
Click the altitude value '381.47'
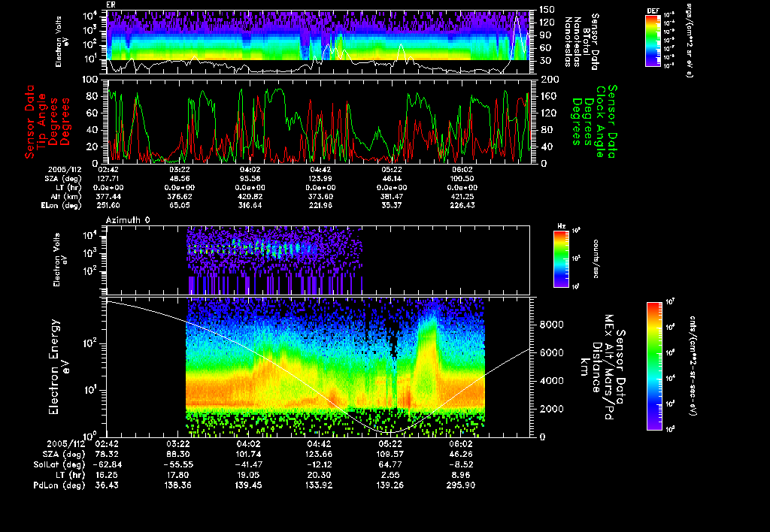coord(391,197)
